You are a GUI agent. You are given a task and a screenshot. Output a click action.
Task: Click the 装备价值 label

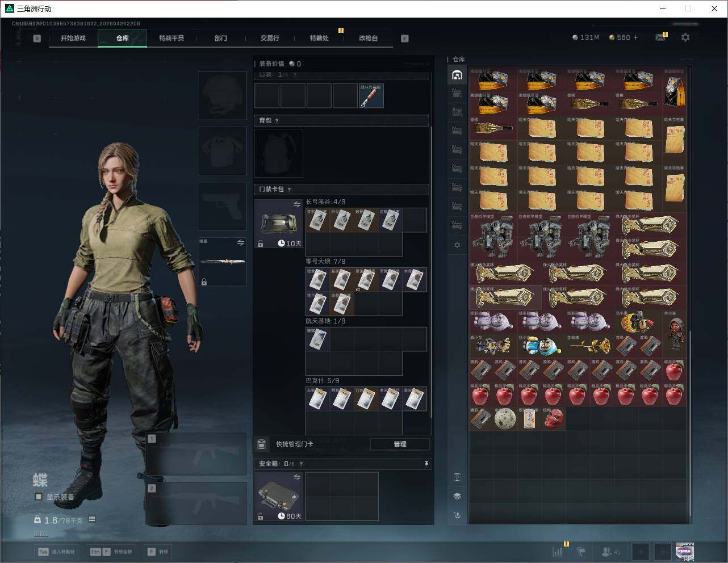[271, 64]
